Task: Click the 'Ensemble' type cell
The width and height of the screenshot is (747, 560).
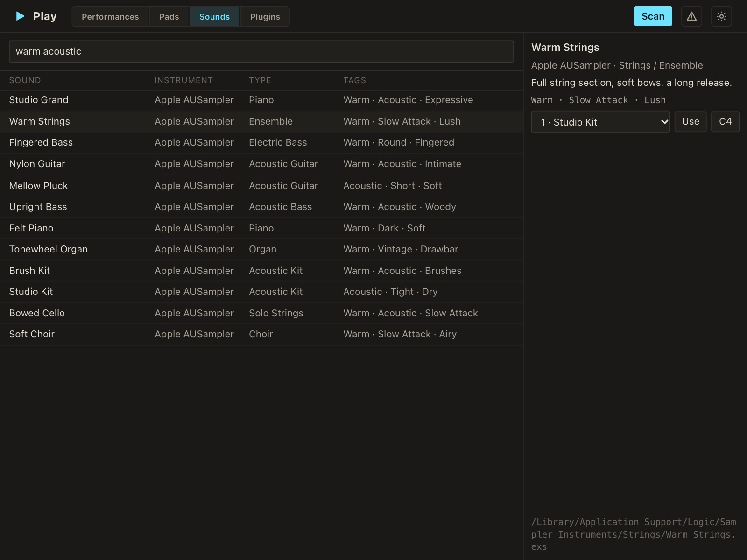Action: 271,121
